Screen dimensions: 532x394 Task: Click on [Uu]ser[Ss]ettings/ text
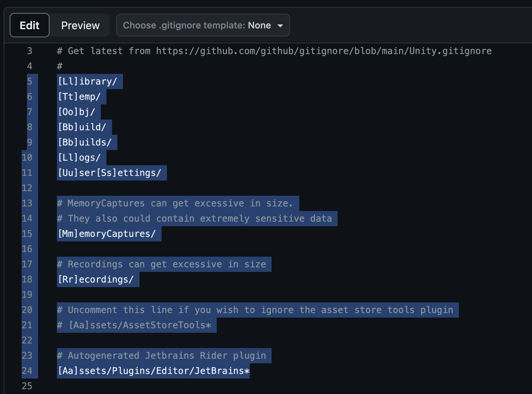pos(109,173)
